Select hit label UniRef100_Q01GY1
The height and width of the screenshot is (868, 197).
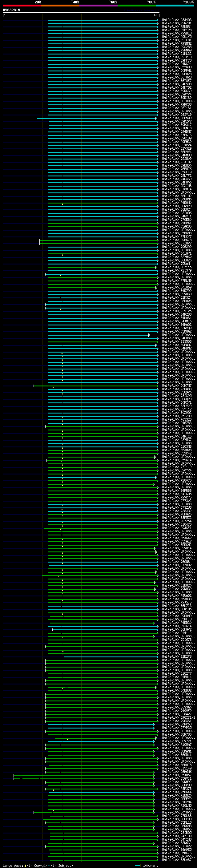177,254
